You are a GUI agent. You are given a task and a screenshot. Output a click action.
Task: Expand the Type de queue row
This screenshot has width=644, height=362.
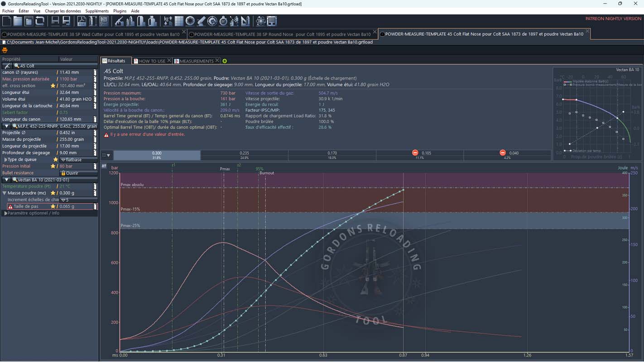5,160
